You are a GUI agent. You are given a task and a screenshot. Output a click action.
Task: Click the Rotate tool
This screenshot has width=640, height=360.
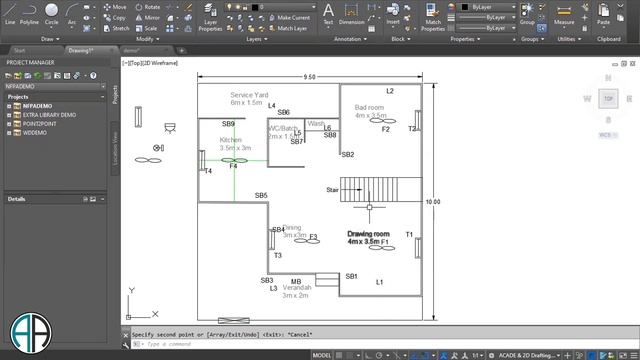point(148,7)
